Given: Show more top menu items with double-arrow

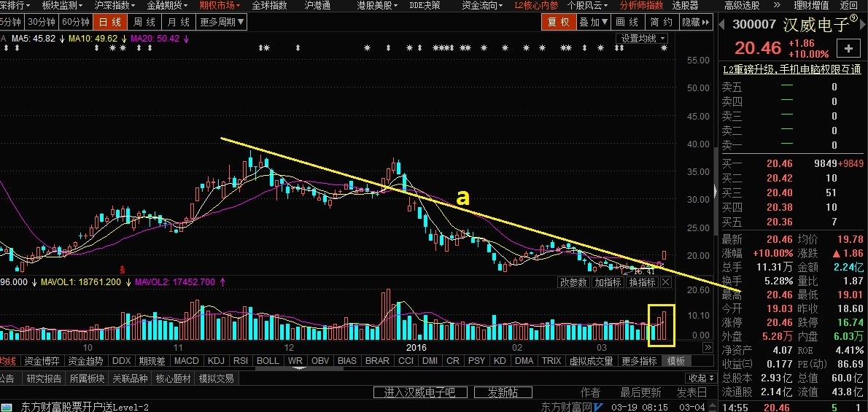Looking at the screenshot, I should point(778,6).
